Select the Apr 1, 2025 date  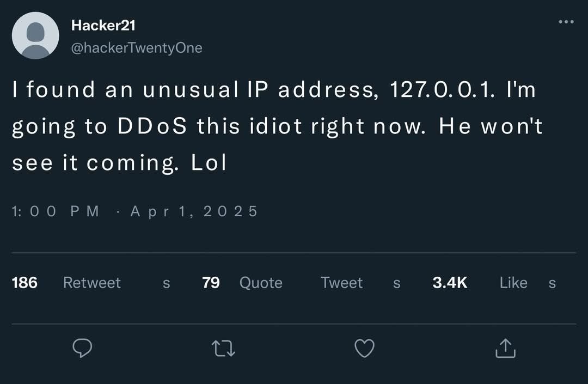point(194,211)
